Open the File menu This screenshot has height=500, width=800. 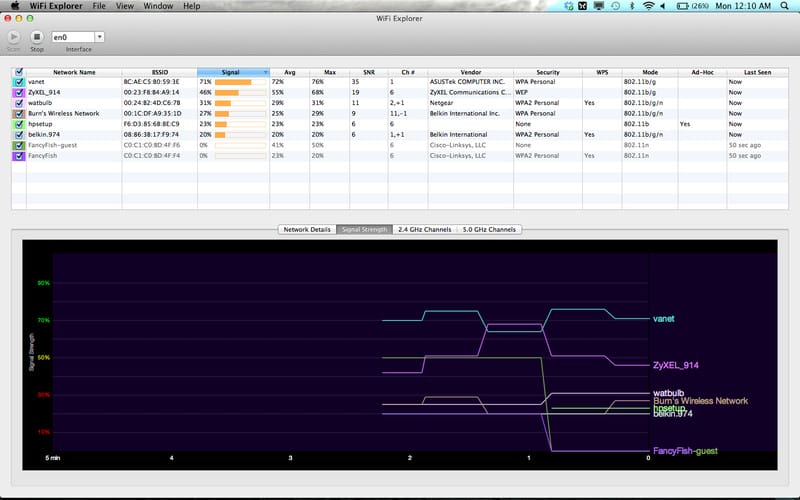[x=99, y=6]
